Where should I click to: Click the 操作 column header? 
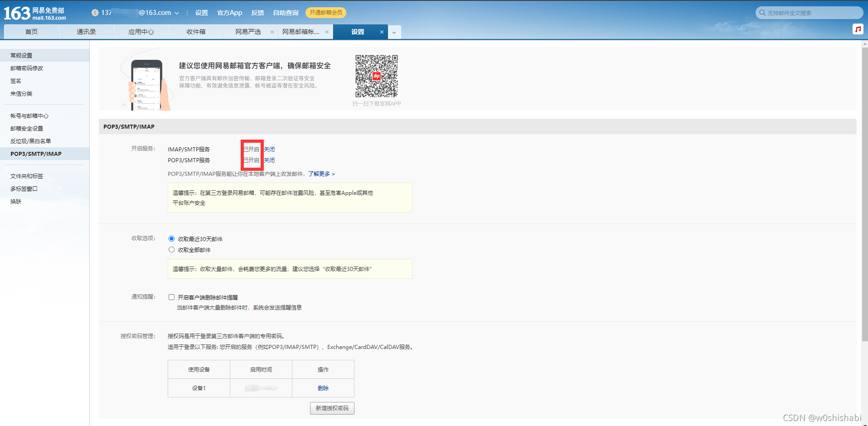[x=323, y=369]
